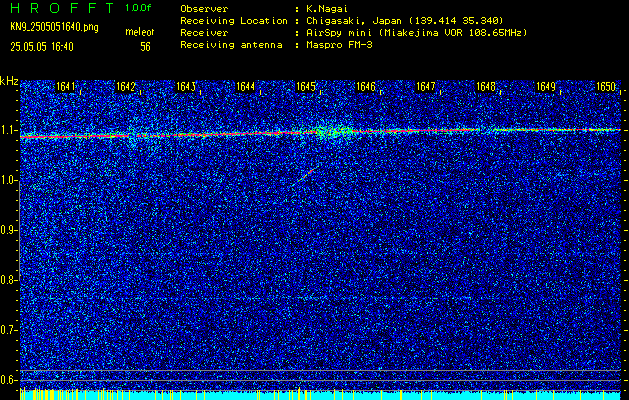Click the 1.1 frequency axis label
This screenshot has width=629, height=400.
click(x=9, y=130)
